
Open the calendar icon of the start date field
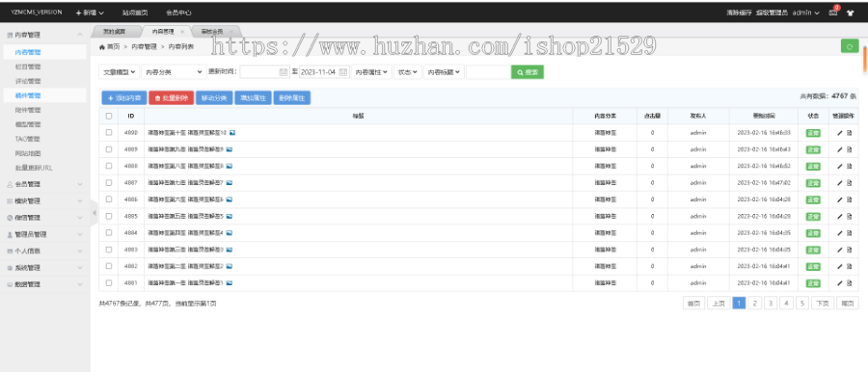pyautogui.click(x=283, y=72)
